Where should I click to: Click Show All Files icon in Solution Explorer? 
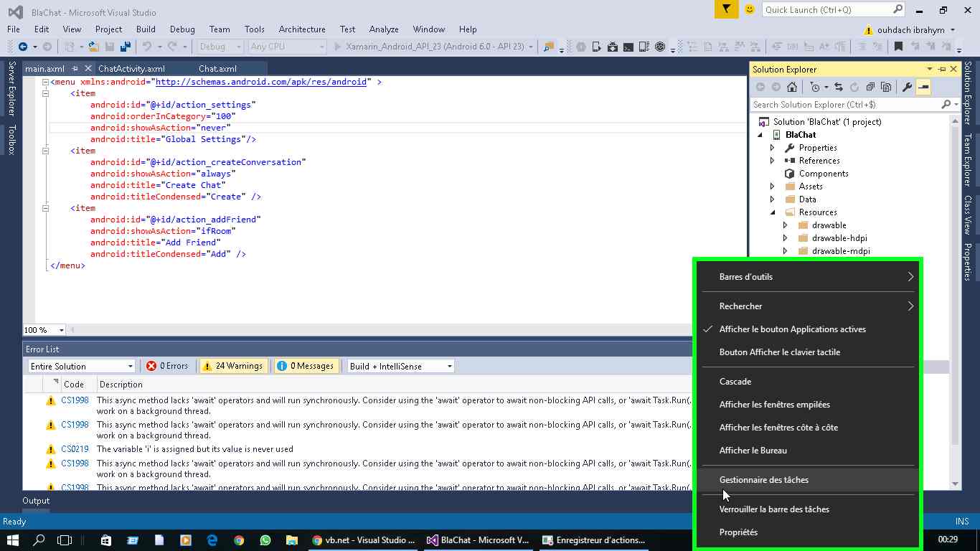886,87
